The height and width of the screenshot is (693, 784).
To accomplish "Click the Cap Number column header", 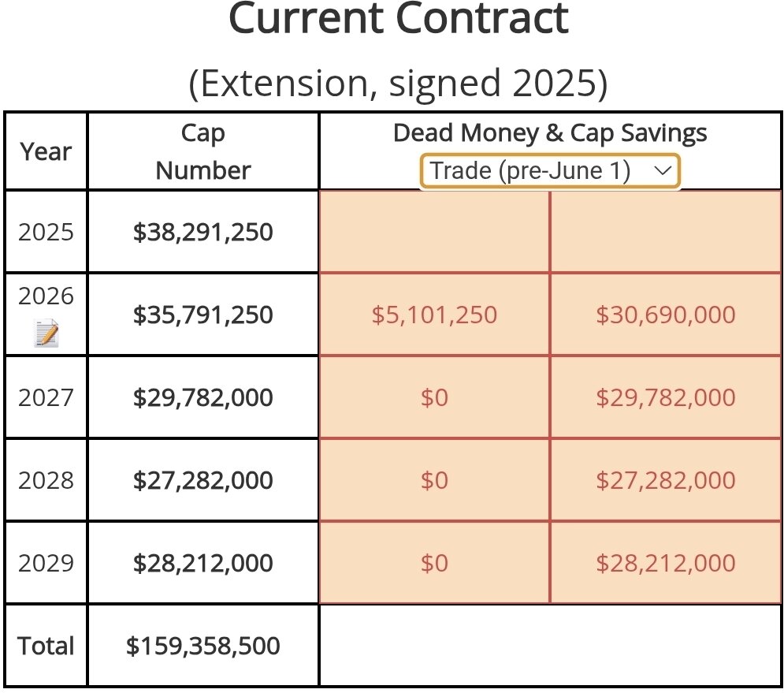I will tap(203, 151).
